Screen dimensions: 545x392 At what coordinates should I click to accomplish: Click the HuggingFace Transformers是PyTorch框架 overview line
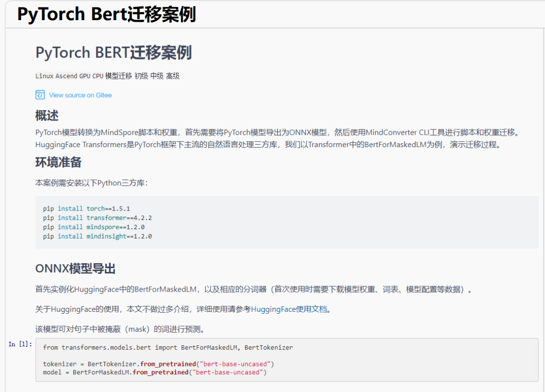point(269,145)
